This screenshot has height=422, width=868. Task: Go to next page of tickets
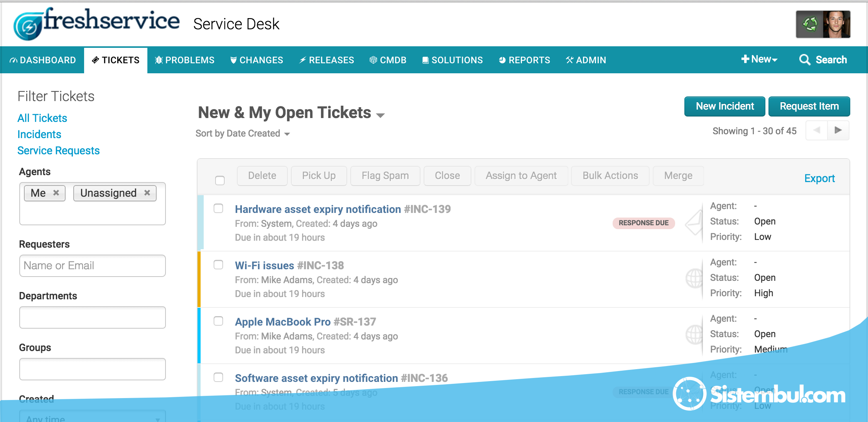(x=838, y=130)
